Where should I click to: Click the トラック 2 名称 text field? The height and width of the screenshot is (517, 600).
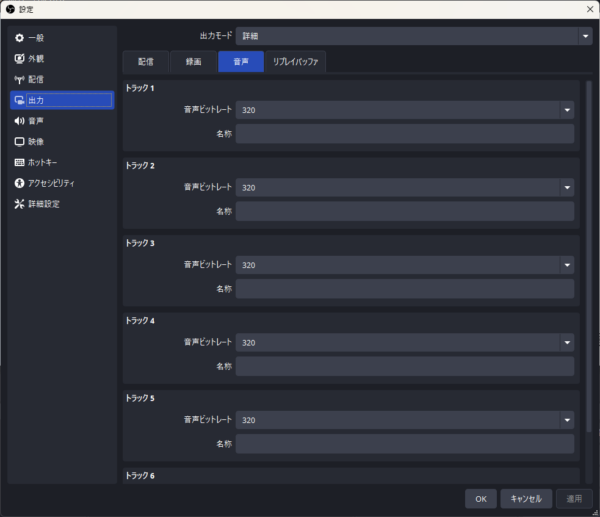click(405, 211)
